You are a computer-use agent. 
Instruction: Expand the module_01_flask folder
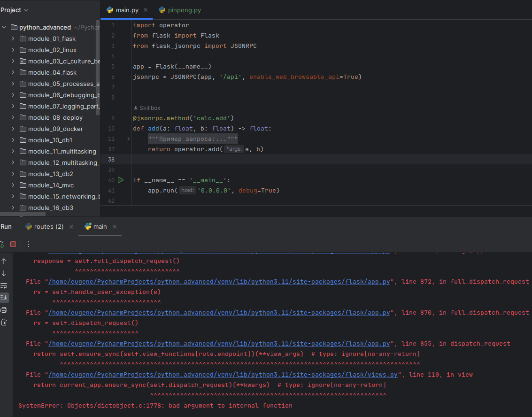click(x=13, y=39)
